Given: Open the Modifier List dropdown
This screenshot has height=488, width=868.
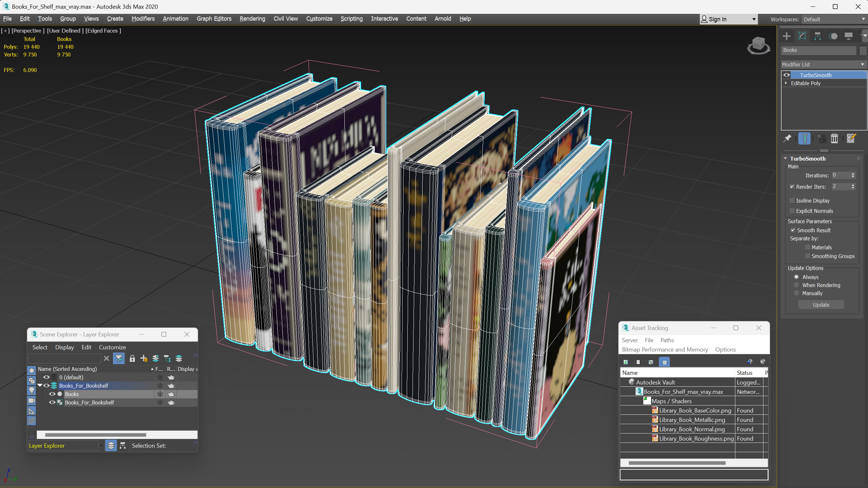Looking at the screenshot, I should click(x=823, y=64).
